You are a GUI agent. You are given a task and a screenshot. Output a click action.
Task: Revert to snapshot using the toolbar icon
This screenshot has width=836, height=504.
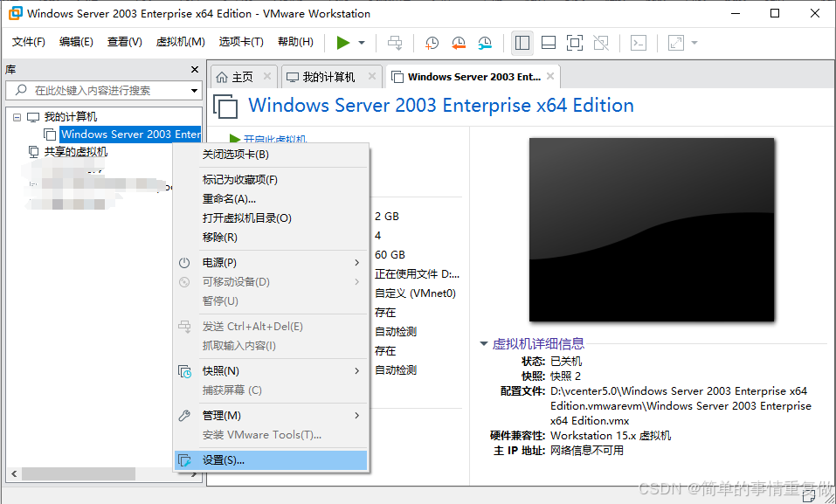[458, 43]
